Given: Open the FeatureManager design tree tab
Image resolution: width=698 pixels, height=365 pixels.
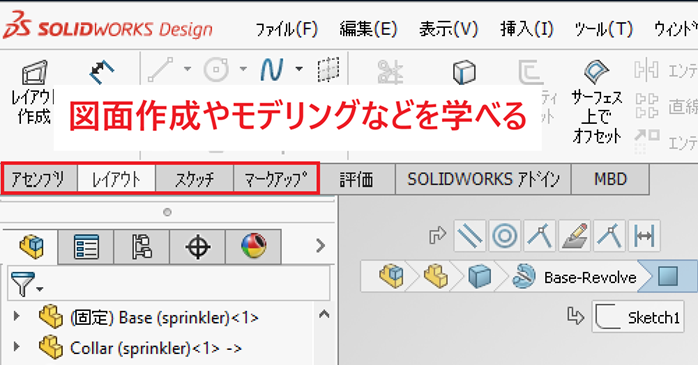Looking at the screenshot, I should coord(31,246).
